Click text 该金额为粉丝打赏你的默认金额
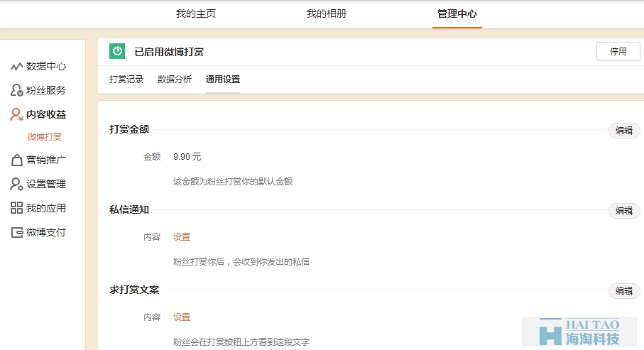The image size is (644, 350). (233, 182)
